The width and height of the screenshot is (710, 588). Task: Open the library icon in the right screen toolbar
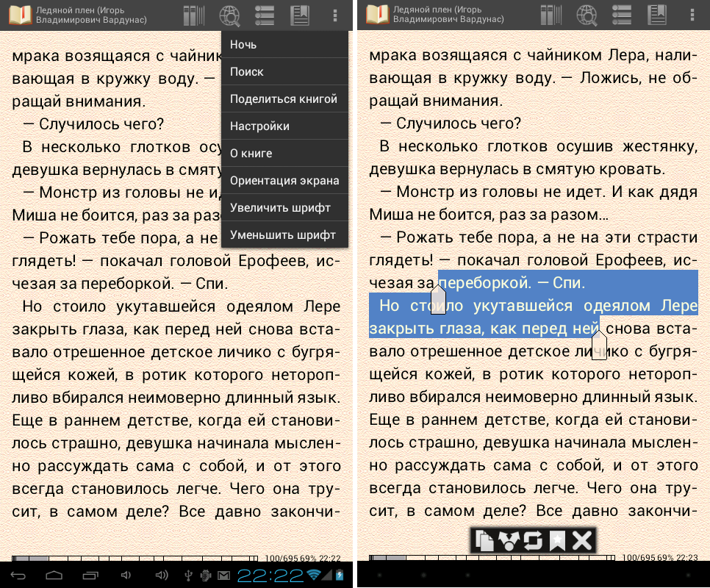pyautogui.click(x=551, y=15)
